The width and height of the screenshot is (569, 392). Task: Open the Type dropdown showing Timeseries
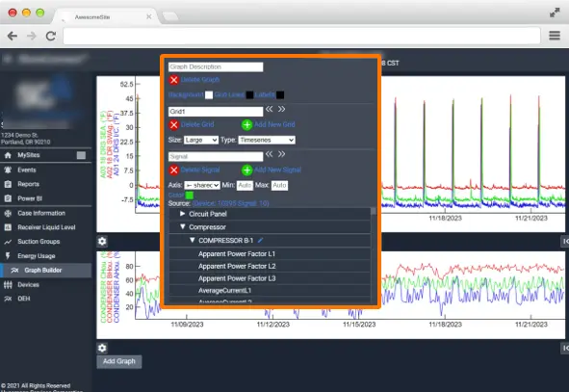267,140
